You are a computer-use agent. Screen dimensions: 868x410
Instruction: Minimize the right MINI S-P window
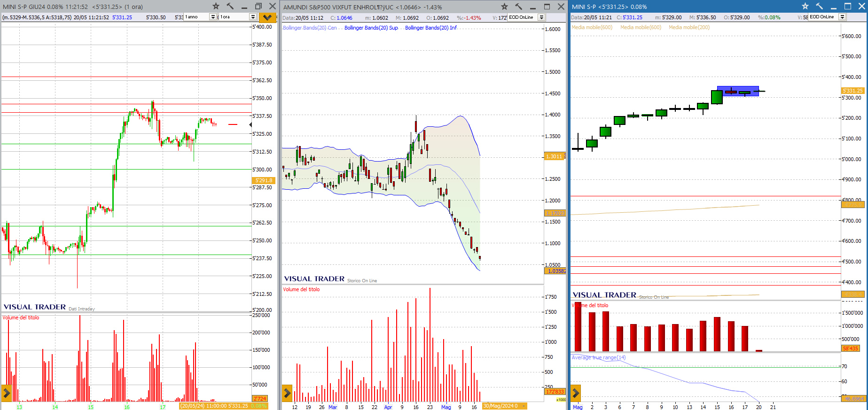(833, 8)
